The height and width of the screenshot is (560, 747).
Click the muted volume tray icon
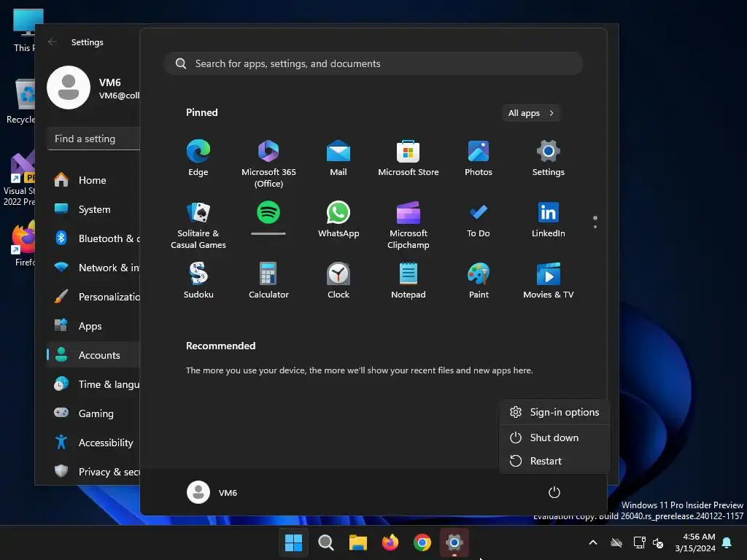[659, 542]
